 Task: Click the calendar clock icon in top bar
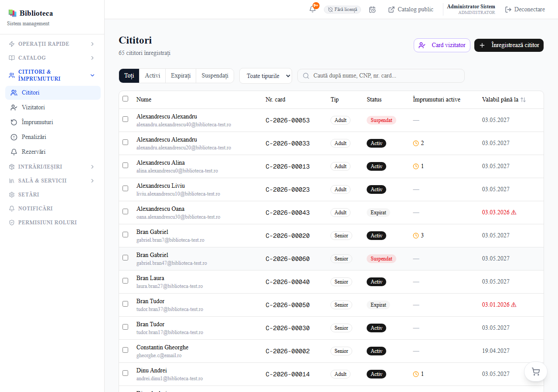[372, 10]
